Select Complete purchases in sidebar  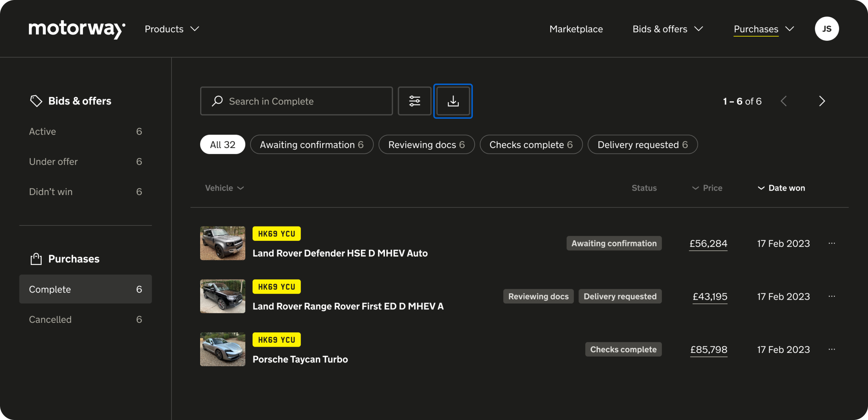click(85, 289)
